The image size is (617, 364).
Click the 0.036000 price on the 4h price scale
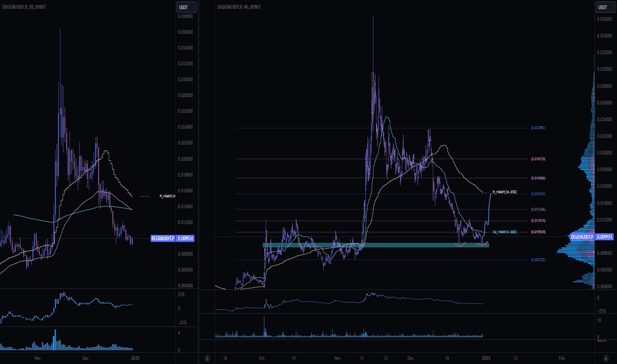pos(604,19)
